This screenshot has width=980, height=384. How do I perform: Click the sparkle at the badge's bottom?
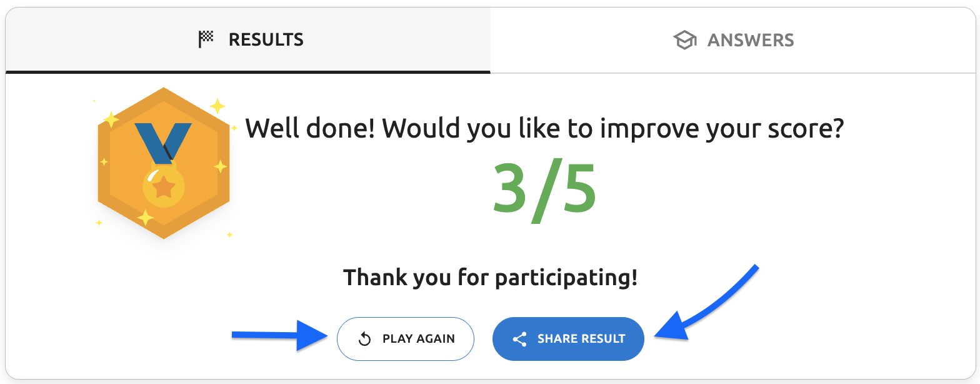(x=145, y=218)
